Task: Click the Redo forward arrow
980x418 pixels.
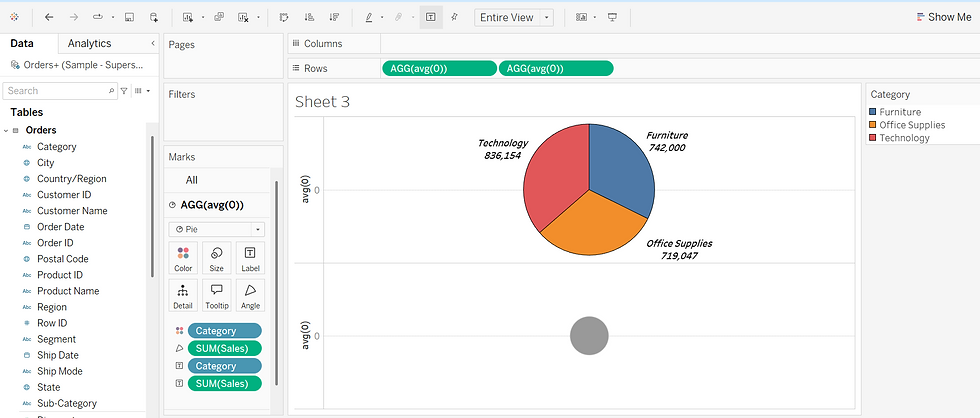Action: coord(74,17)
